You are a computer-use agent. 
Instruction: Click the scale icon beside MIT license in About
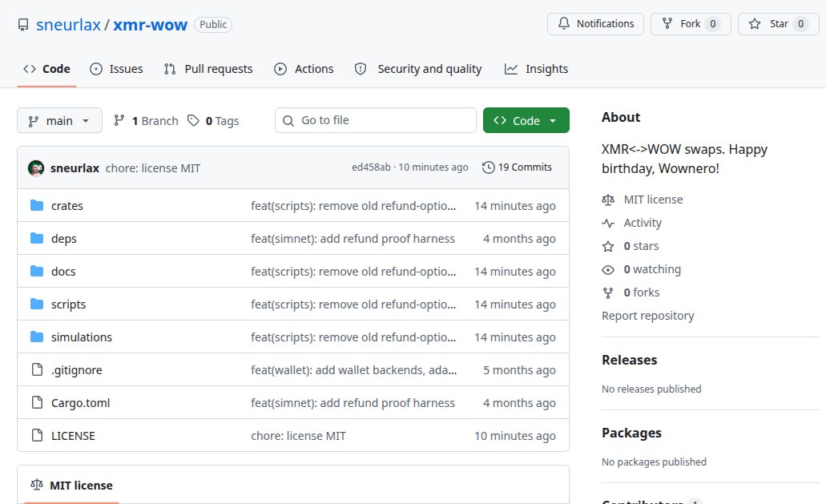tap(608, 200)
